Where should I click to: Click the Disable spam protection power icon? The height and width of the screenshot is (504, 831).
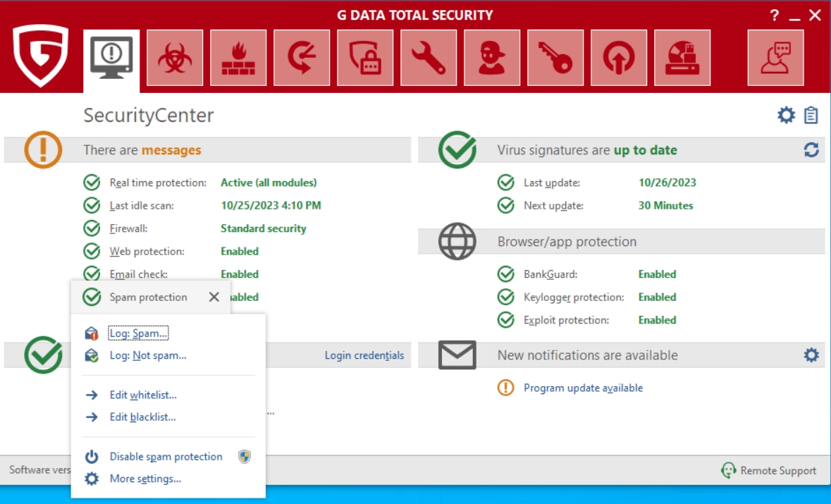pyautogui.click(x=92, y=456)
